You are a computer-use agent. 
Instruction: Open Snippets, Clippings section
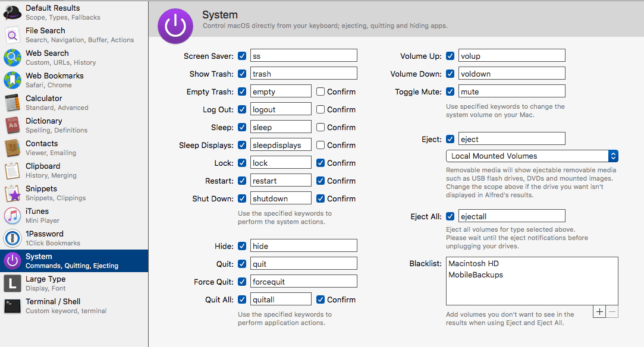pos(74,193)
